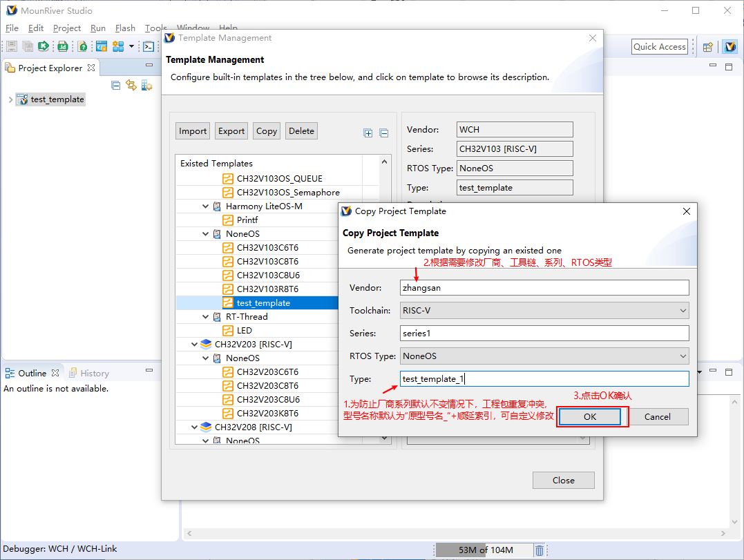Close the Outline view tab
Image resolution: width=744 pixels, height=560 pixels.
(55, 373)
